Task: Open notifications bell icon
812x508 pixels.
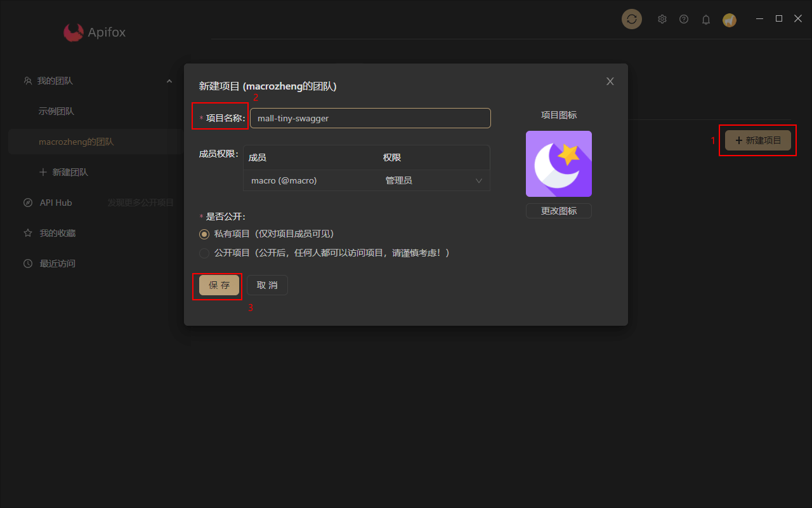Action: click(705, 20)
